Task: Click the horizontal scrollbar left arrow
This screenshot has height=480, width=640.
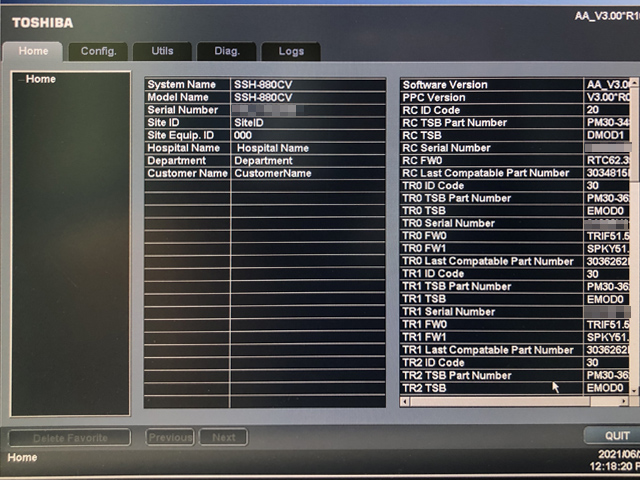Action: click(404, 402)
